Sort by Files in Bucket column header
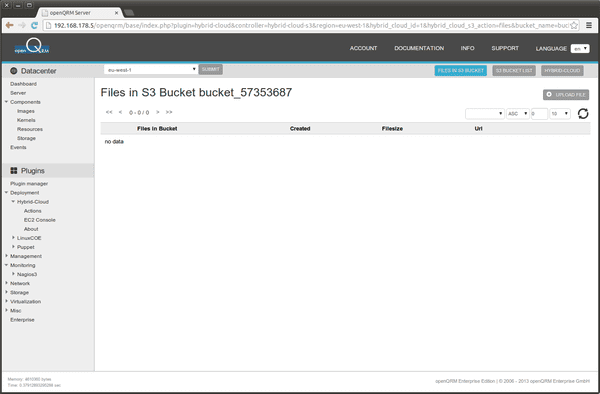The height and width of the screenshot is (394, 600). 157,129
